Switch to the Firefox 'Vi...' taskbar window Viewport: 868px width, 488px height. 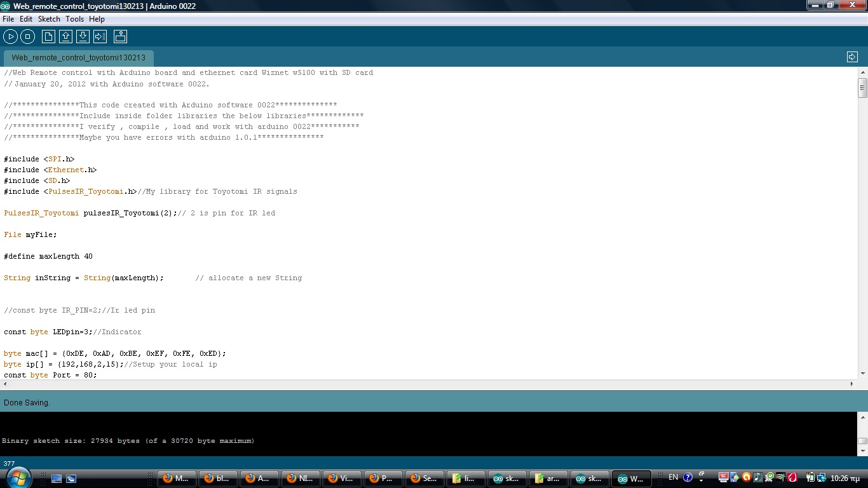341,478
